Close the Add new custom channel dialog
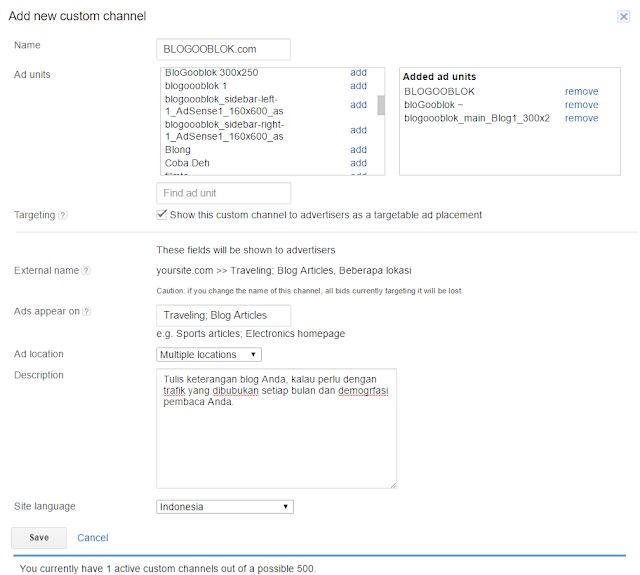Screen dimensions: 640x575 (623, 17)
